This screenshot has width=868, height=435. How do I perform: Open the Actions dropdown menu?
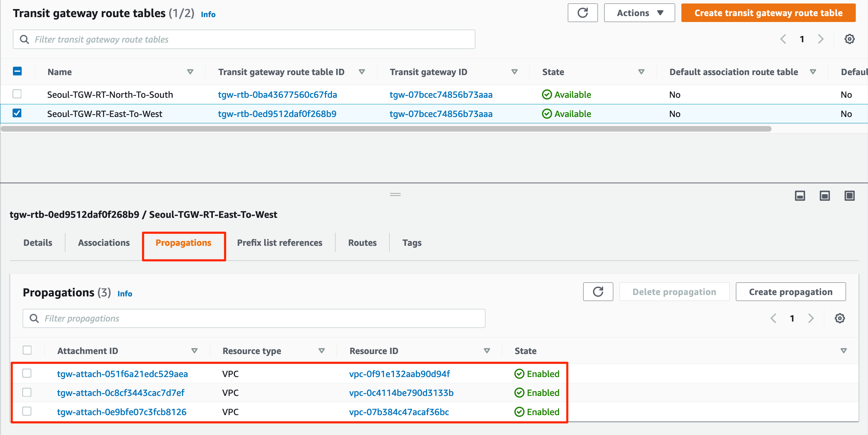(x=639, y=13)
